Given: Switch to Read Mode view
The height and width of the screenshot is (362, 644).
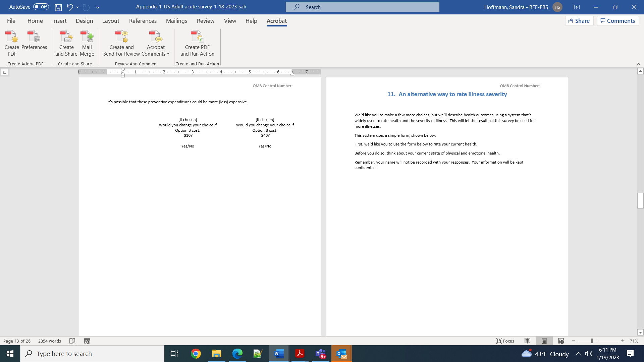Looking at the screenshot, I should click(x=527, y=341).
